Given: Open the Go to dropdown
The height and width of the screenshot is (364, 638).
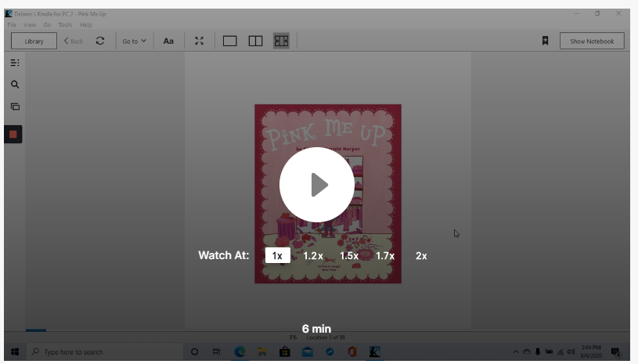Looking at the screenshot, I should [x=135, y=41].
